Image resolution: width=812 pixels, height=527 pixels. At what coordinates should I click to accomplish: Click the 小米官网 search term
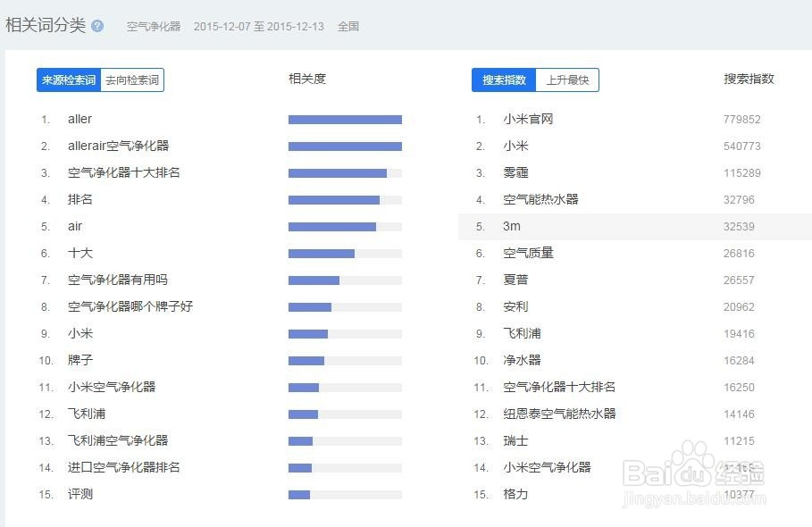tap(528, 119)
